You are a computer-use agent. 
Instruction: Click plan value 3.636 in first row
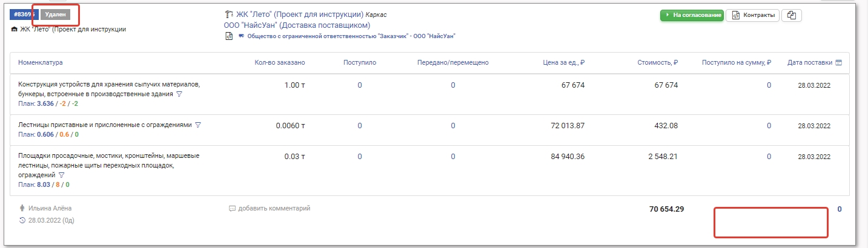point(46,103)
